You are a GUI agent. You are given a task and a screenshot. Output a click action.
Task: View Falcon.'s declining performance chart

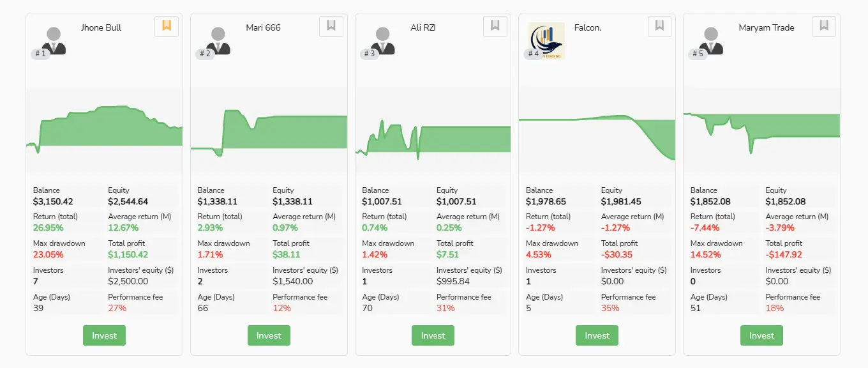pyautogui.click(x=597, y=130)
